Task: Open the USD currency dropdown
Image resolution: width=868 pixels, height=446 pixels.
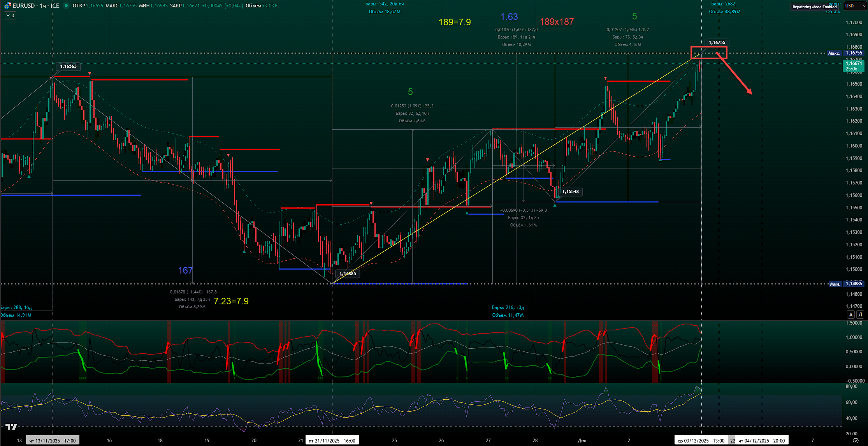Action: (x=854, y=6)
